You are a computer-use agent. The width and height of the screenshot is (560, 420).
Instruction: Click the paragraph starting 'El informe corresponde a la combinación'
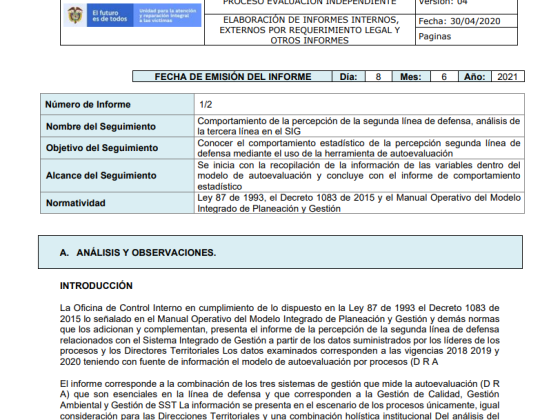pyautogui.click(x=280, y=399)
